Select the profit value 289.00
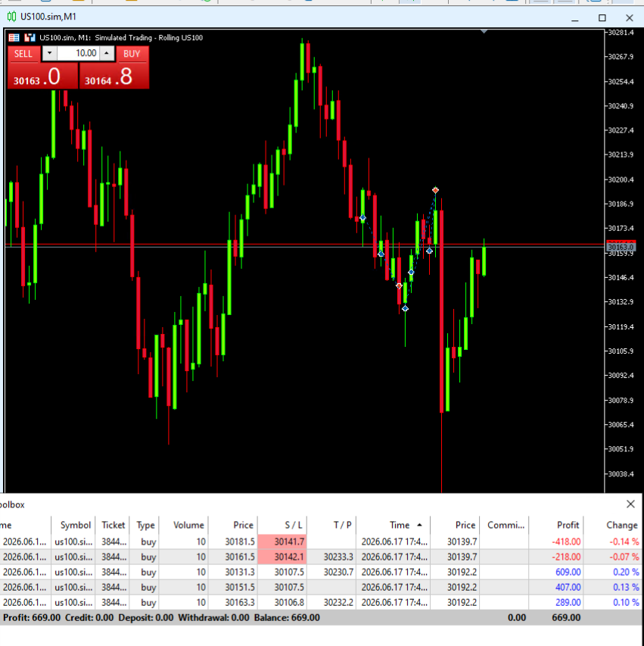This screenshot has height=646, width=644. point(568,602)
